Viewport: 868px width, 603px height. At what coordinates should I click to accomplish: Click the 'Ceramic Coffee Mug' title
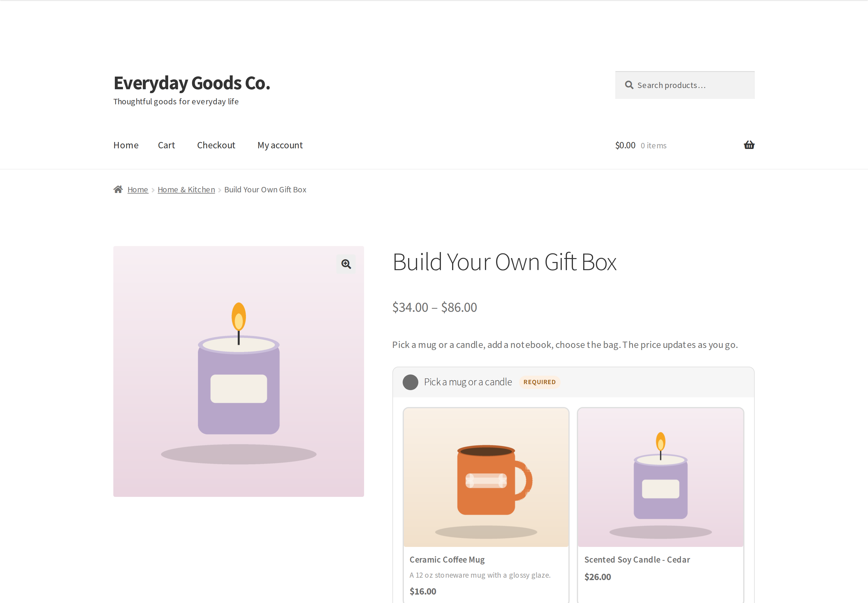coord(447,560)
